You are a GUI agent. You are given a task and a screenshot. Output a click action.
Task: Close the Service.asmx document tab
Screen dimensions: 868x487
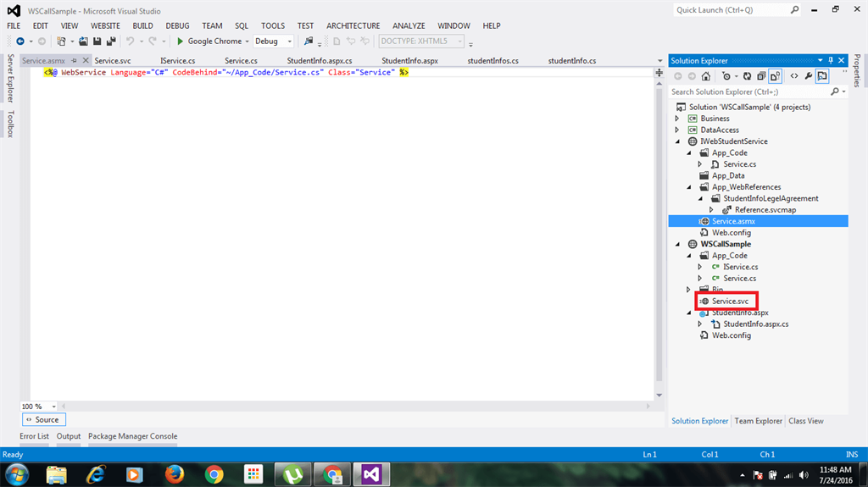(x=86, y=60)
